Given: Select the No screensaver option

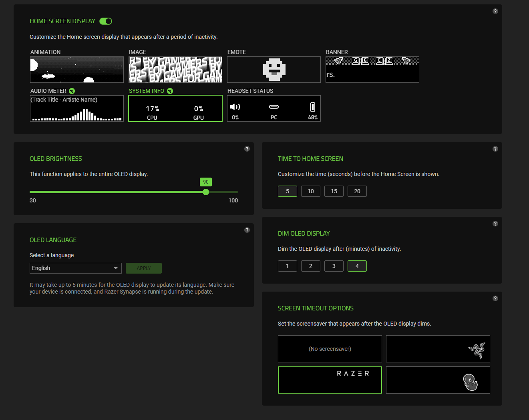Looking at the screenshot, I should point(330,349).
